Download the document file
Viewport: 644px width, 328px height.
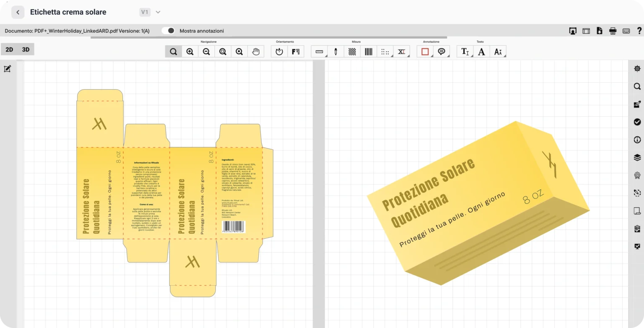[600, 31]
